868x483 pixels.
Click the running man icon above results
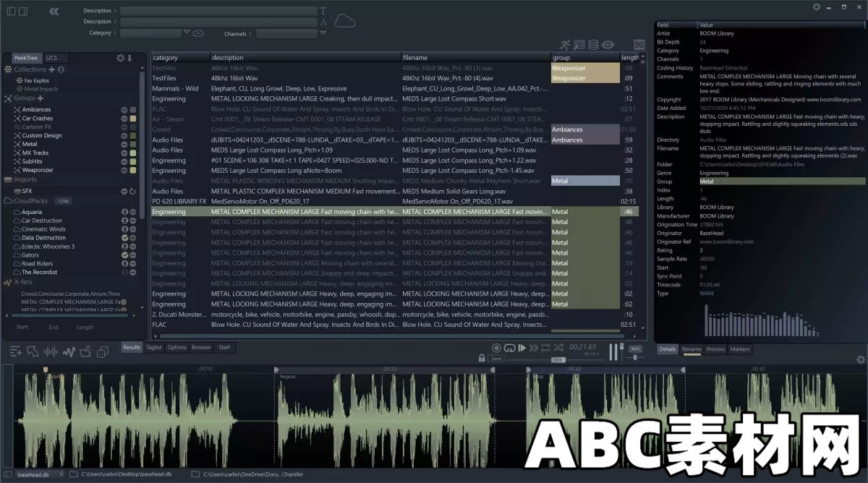[565, 45]
